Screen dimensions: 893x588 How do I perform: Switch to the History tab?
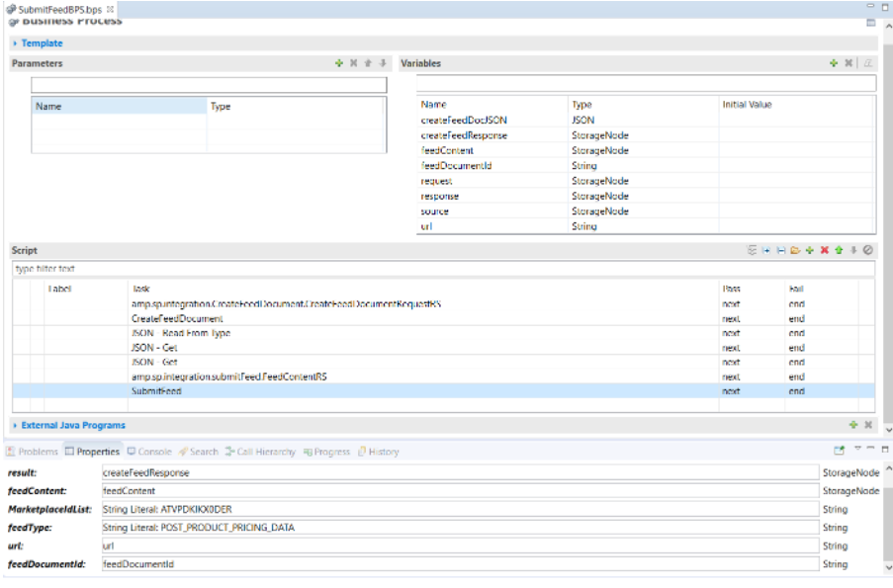(378, 452)
